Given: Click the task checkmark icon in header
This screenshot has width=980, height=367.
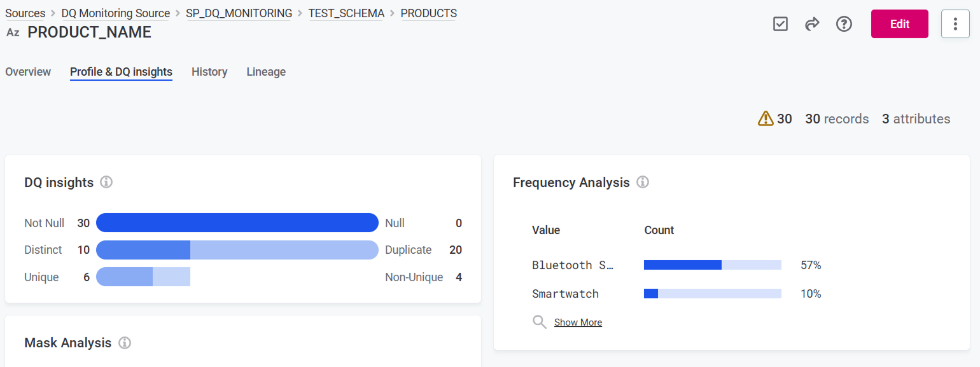Looking at the screenshot, I should [x=780, y=24].
